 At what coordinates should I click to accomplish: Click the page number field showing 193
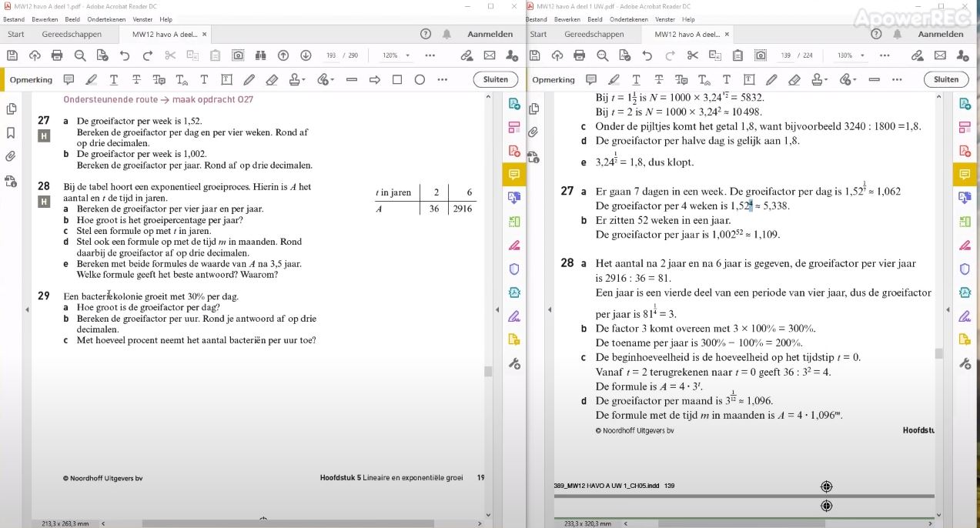[x=331, y=55]
